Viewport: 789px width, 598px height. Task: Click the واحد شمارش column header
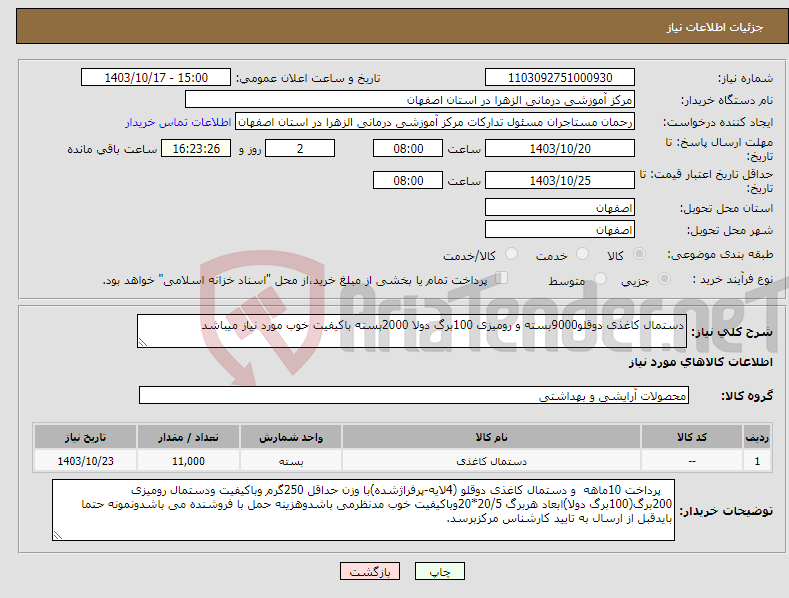291,437
